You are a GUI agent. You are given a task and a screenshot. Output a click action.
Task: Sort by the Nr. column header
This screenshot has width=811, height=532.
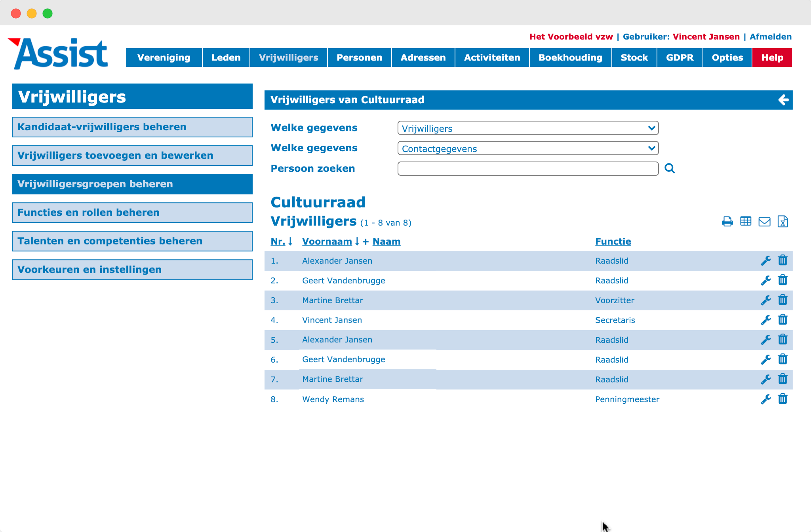pyautogui.click(x=278, y=241)
